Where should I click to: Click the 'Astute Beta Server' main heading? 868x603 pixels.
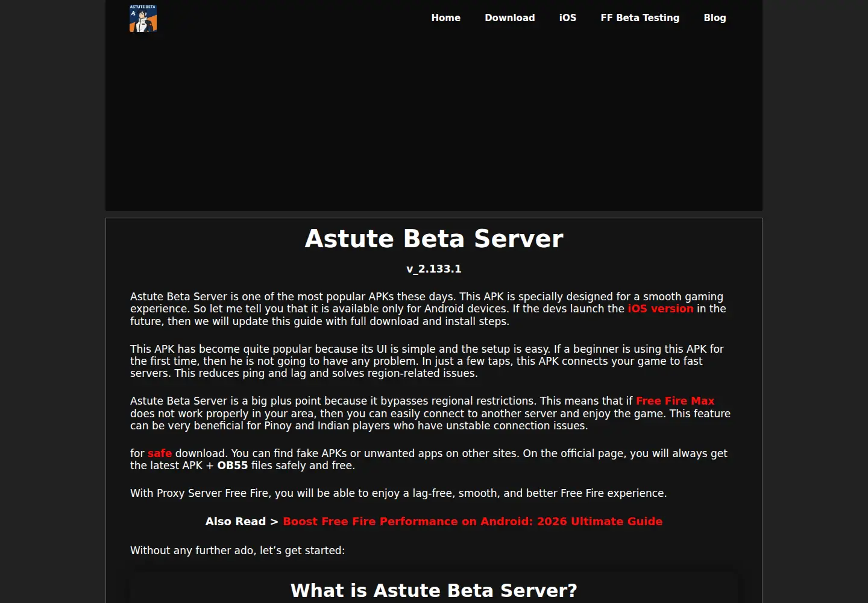pos(434,239)
